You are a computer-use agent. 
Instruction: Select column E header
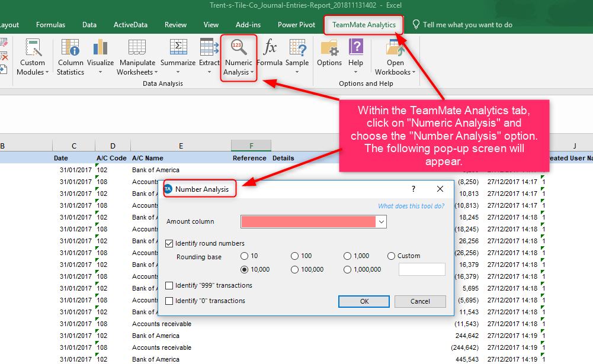pyautogui.click(x=181, y=146)
